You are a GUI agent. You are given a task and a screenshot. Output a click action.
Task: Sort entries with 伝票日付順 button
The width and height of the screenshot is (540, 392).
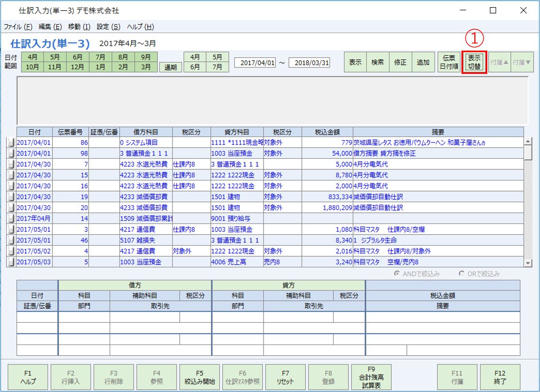(x=450, y=62)
